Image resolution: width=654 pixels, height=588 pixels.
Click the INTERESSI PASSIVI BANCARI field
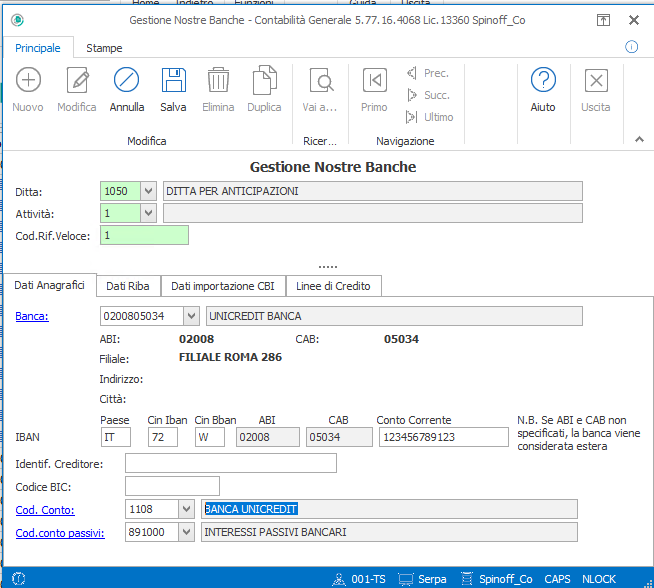(x=389, y=532)
